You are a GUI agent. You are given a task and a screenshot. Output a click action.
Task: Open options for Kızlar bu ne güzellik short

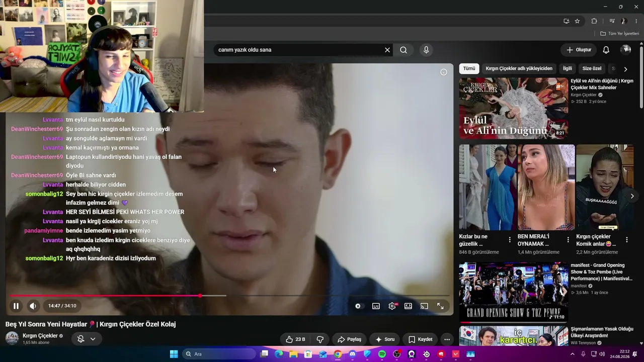[x=510, y=240]
